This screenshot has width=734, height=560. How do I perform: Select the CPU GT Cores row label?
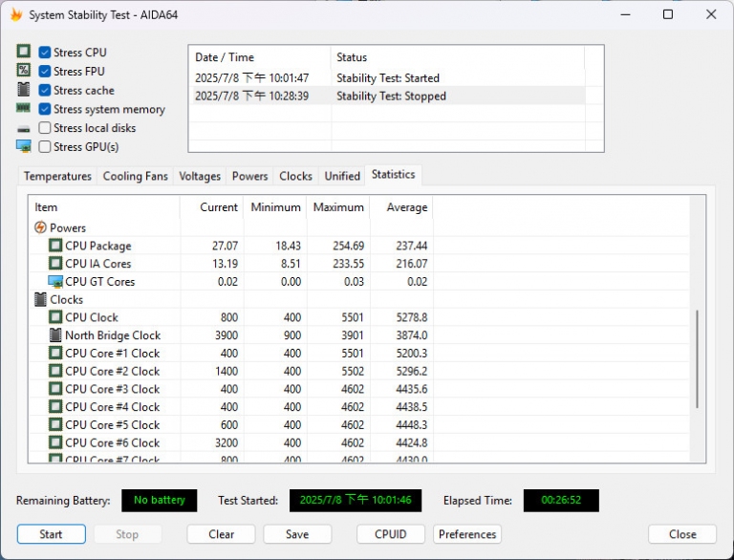click(99, 282)
